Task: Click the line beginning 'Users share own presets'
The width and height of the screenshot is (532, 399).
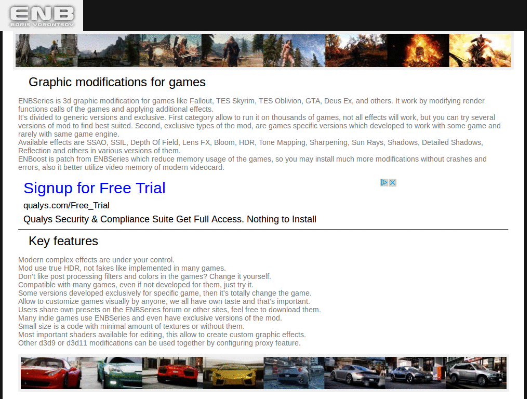Action: 170,310
